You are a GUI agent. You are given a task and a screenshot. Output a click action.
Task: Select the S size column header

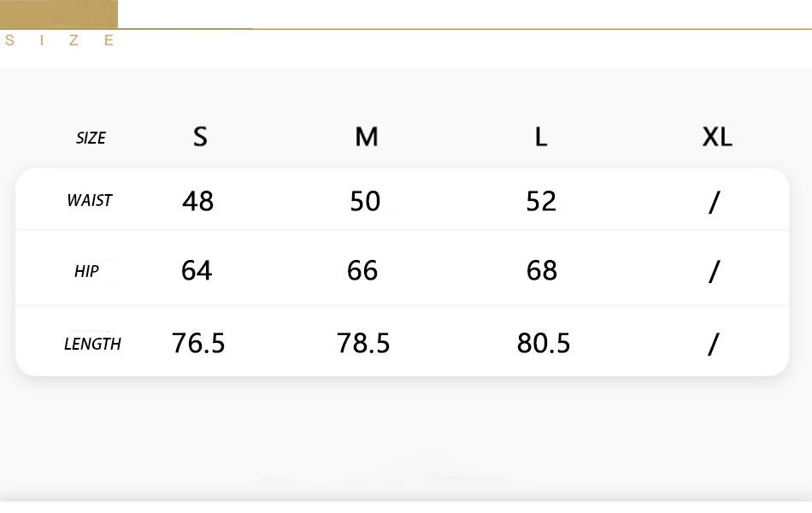coord(200,138)
